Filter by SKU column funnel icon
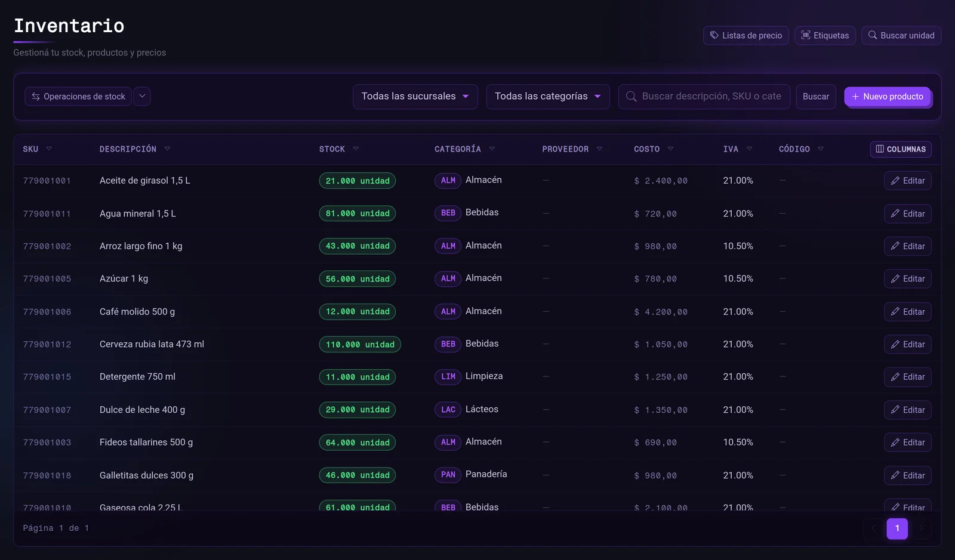This screenshot has width=955, height=560. click(x=49, y=149)
